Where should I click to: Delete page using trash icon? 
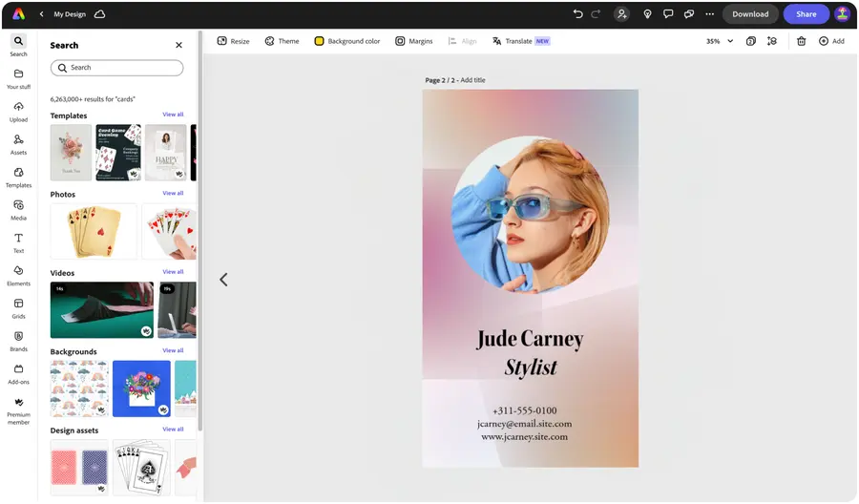tap(801, 41)
